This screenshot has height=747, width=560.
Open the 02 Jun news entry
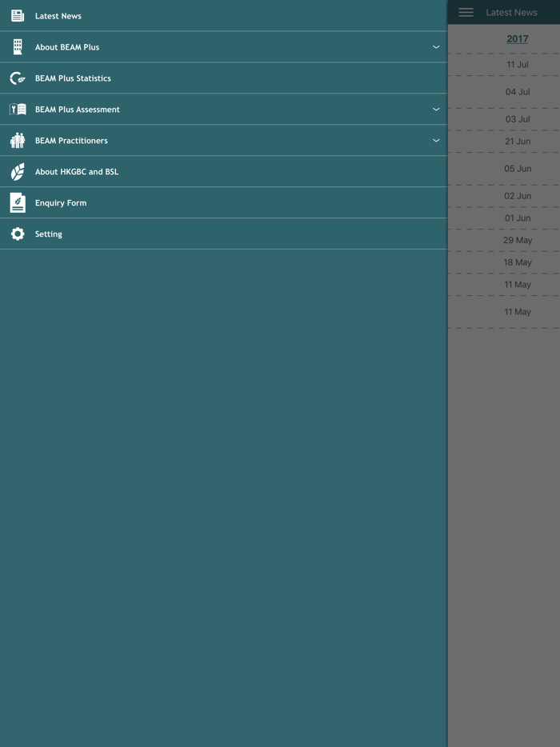pos(504,196)
